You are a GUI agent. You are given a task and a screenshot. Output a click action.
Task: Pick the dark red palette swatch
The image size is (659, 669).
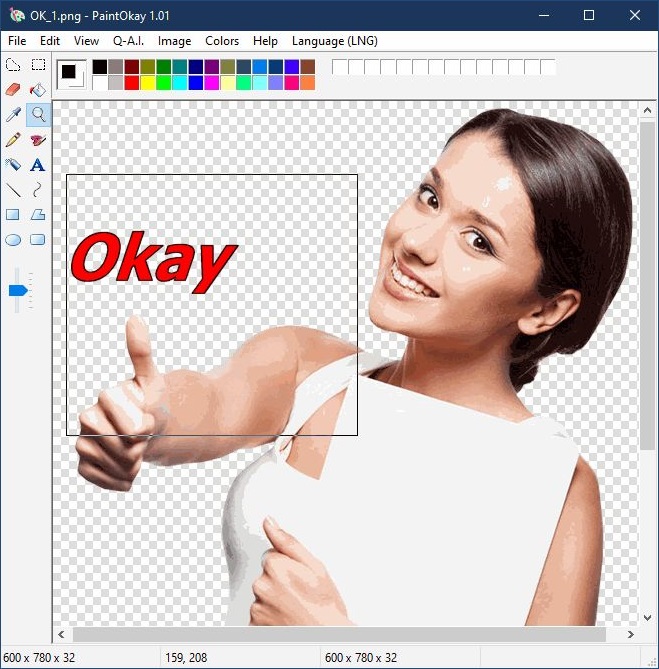coord(132,67)
